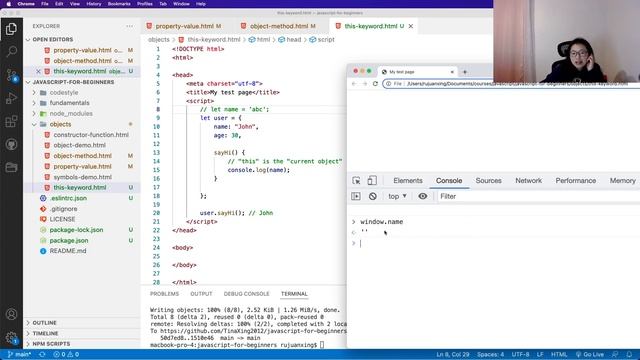This screenshot has width=640, height=360.
Task: Collapse the JAVASCRIPT-FOR-BEGINNERS section
Action: click(73, 82)
